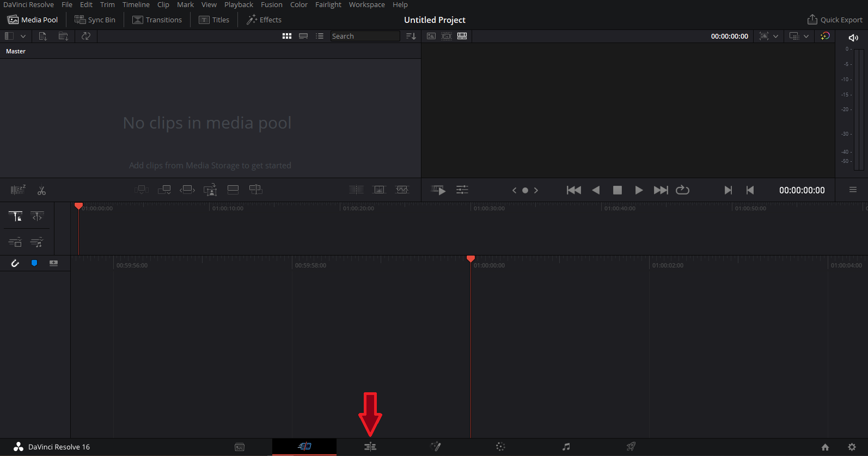Toggle the Loop playback button
This screenshot has height=456, width=868.
(682, 190)
